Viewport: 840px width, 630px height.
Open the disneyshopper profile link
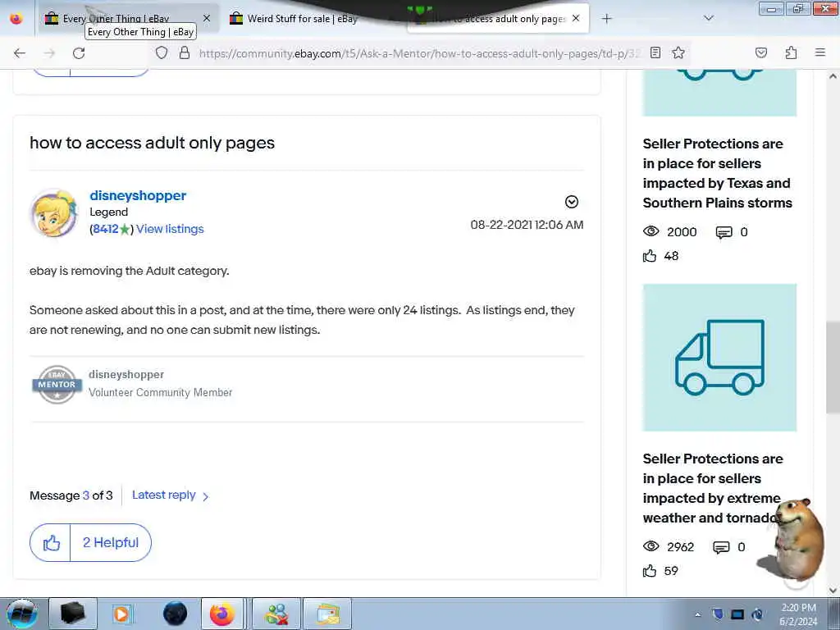pos(138,195)
